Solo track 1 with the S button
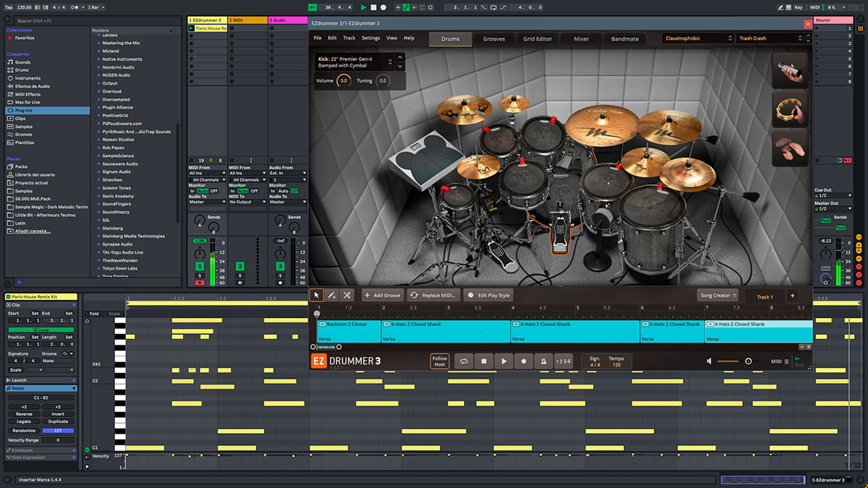 click(200, 275)
